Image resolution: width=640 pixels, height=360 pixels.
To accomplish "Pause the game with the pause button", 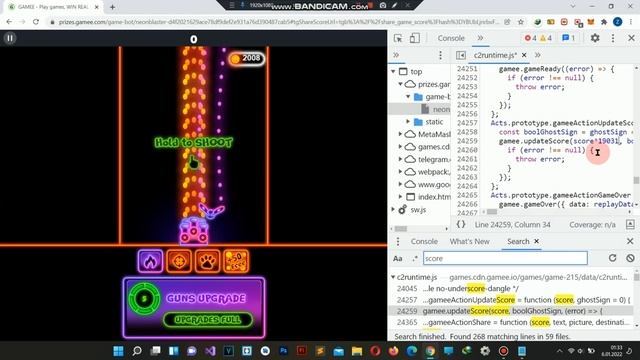I will coord(10,38).
